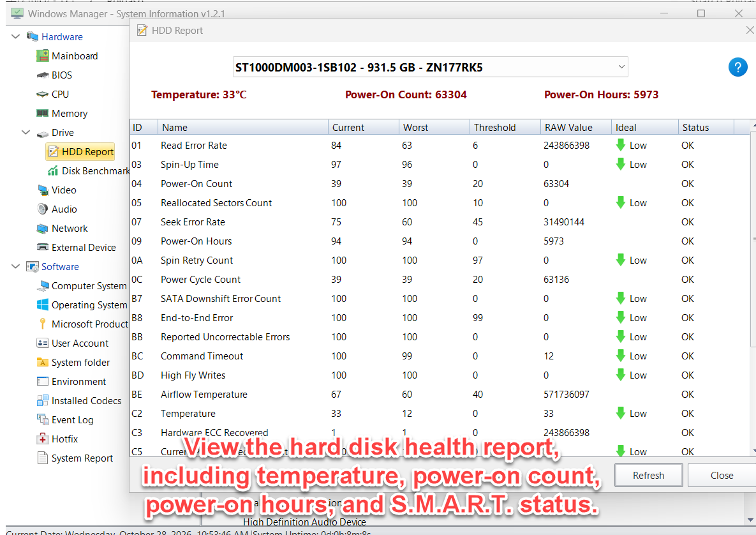The image size is (756, 535).
Task: Click the Refresh button
Action: pos(648,475)
